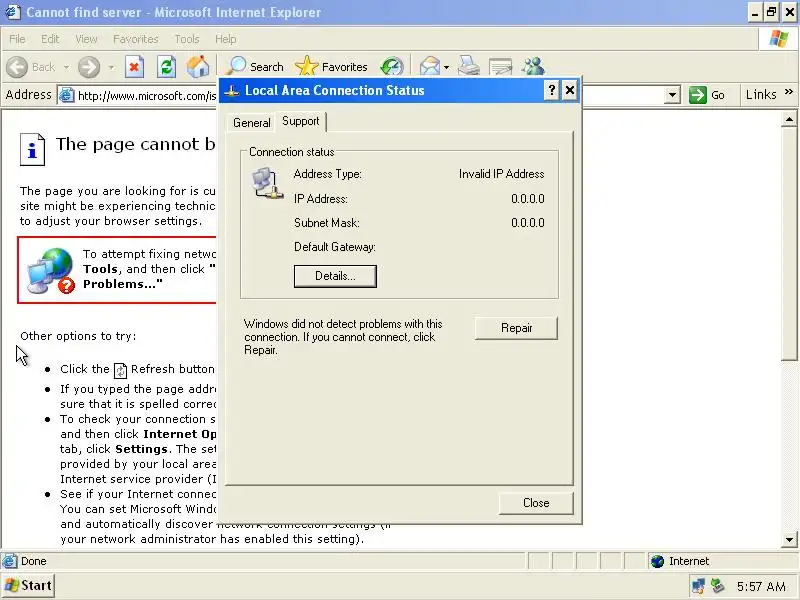Click the Mail envelope icon

[x=430, y=67]
